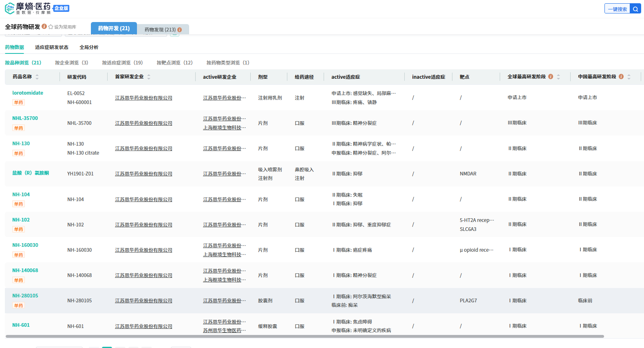
Task: Click the 单药 tag under NH-160030
Action: pyautogui.click(x=19, y=255)
